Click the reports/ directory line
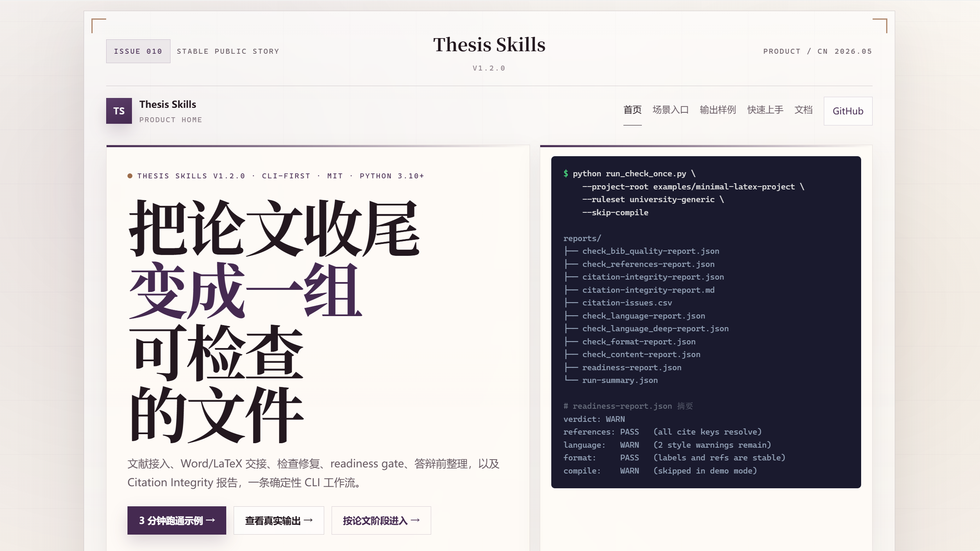980x551 pixels. pyautogui.click(x=582, y=238)
